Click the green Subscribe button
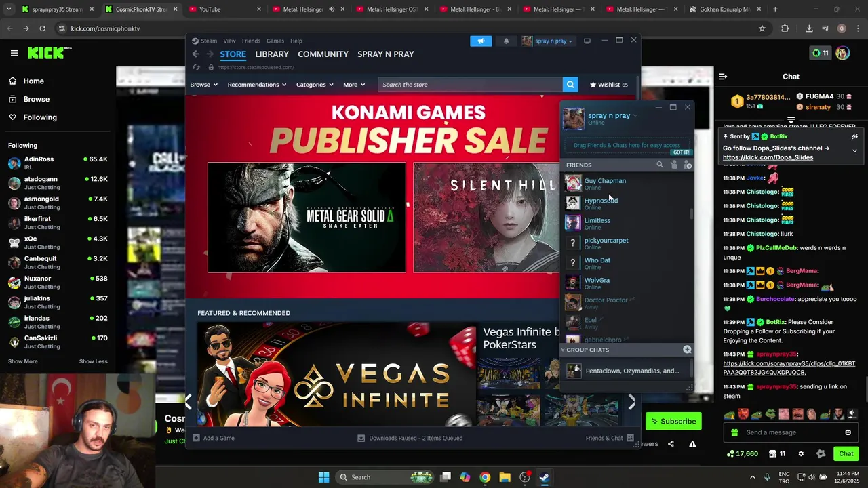 673,421
